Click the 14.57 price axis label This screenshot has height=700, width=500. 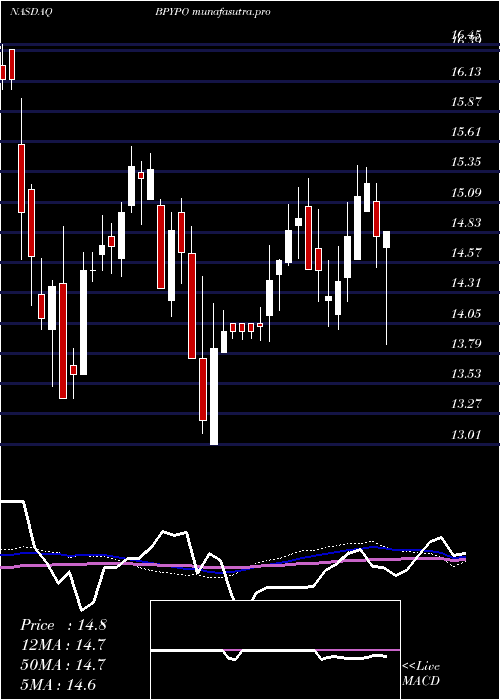point(467,253)
